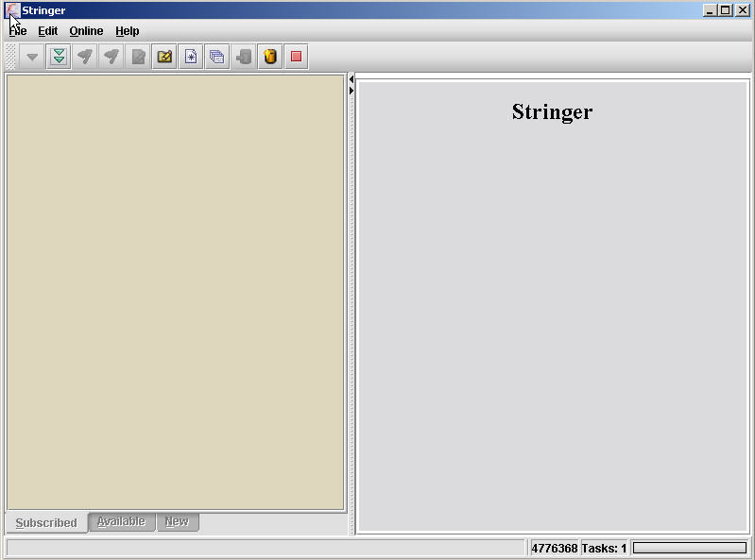Switch to the Available tab
755x560 pixels.
tap(121, 521)
